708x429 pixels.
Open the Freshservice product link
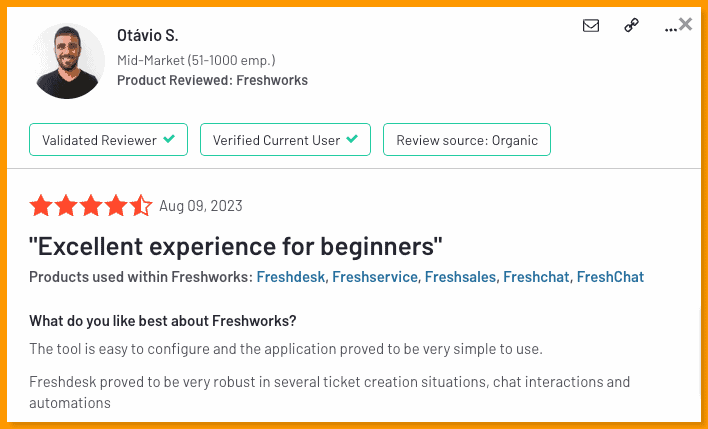(x=375, y=276)
